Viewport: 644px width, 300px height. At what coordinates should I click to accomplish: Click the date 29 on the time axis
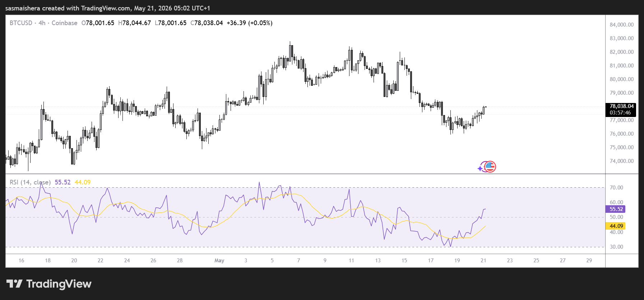click(x=589, y=261)
